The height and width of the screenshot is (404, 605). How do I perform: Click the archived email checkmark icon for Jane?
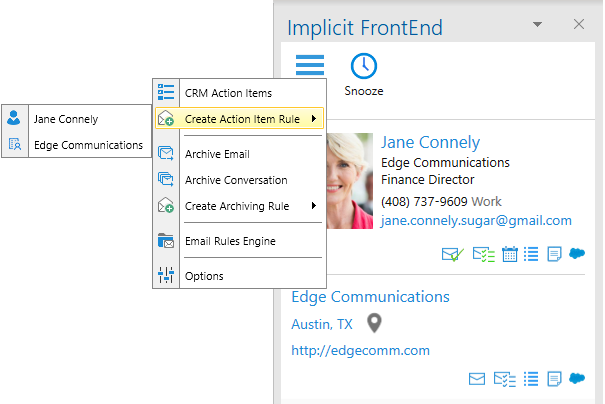point(452,254)
